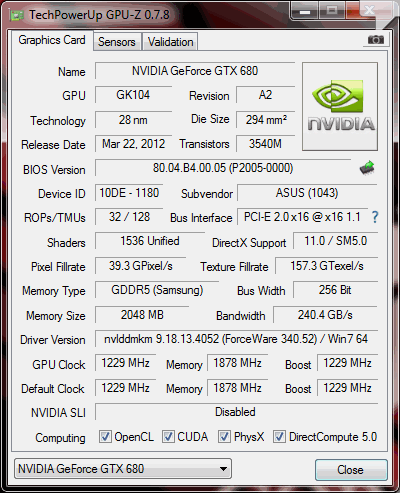Click the Name field GeForce GTX 680
This screenshot has width=400, height=493.
(195, 71)
